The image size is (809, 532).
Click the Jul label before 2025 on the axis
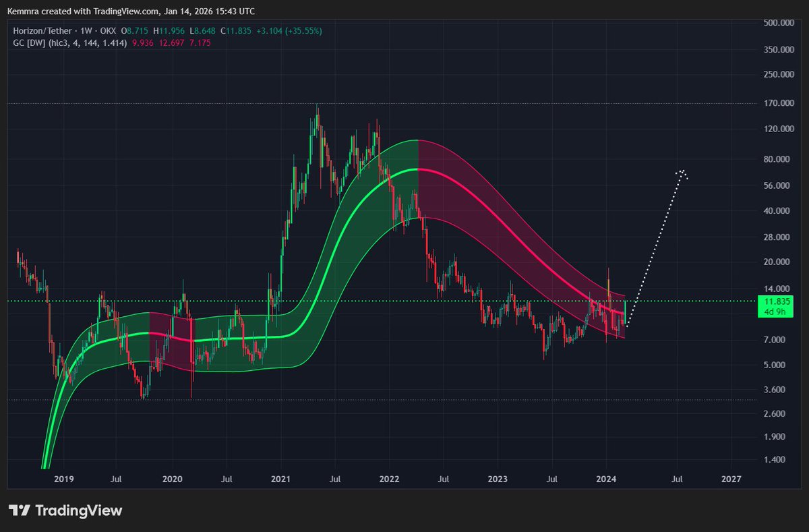(676, 479)
